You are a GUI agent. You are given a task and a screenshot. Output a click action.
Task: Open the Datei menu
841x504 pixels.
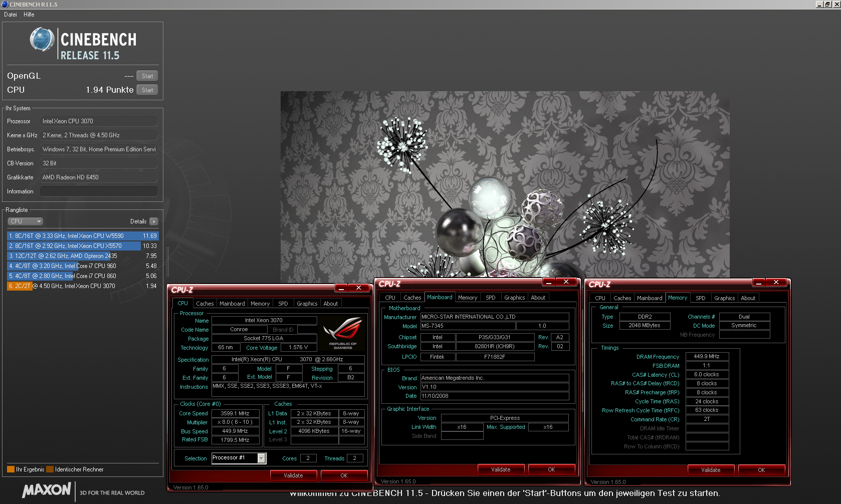11,15
